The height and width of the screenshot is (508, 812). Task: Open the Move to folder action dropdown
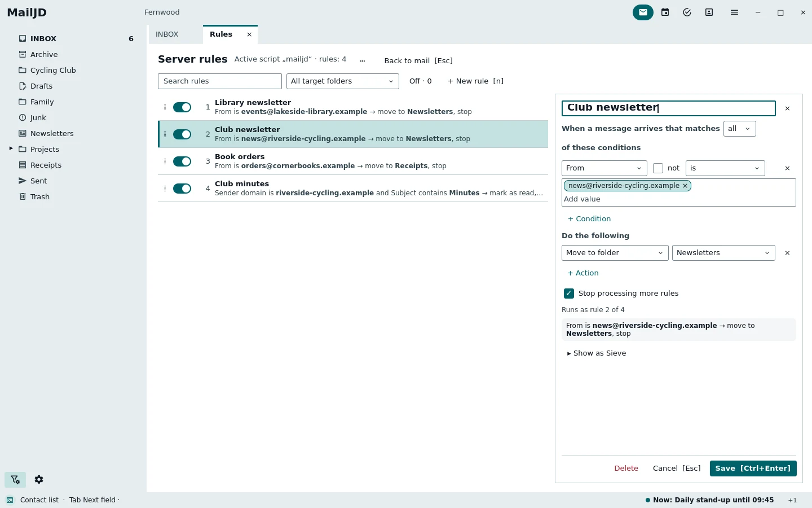(x=615, y=253)
